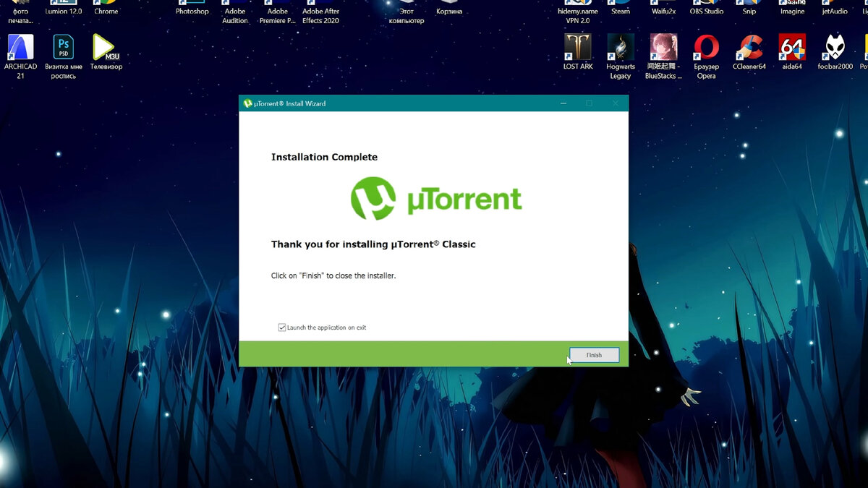Click the µTorrent icon in the title bar
The height and width of the screenshot is (488, 868).
(x=247, y=103)
